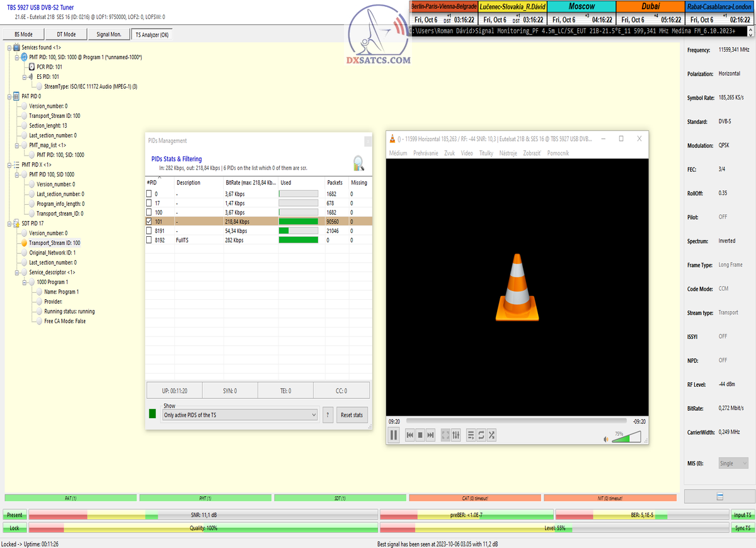Click the VLC stop button
This screenshot has height=548, width=756.
click(x=420, y=435)
